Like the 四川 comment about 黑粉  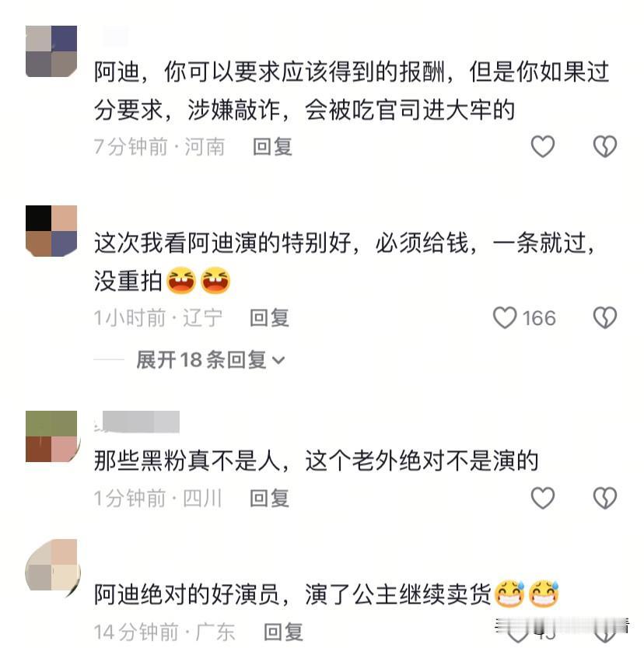(542, 498)
